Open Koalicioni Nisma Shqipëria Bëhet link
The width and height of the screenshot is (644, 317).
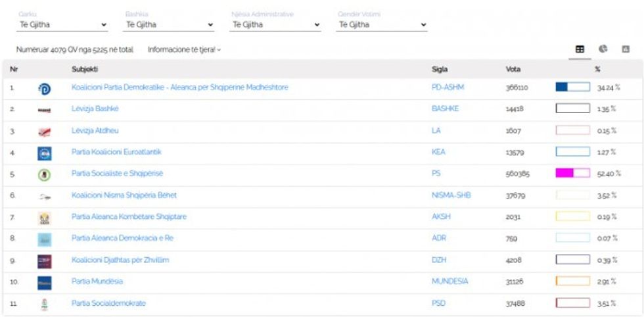tap(124, 195)
